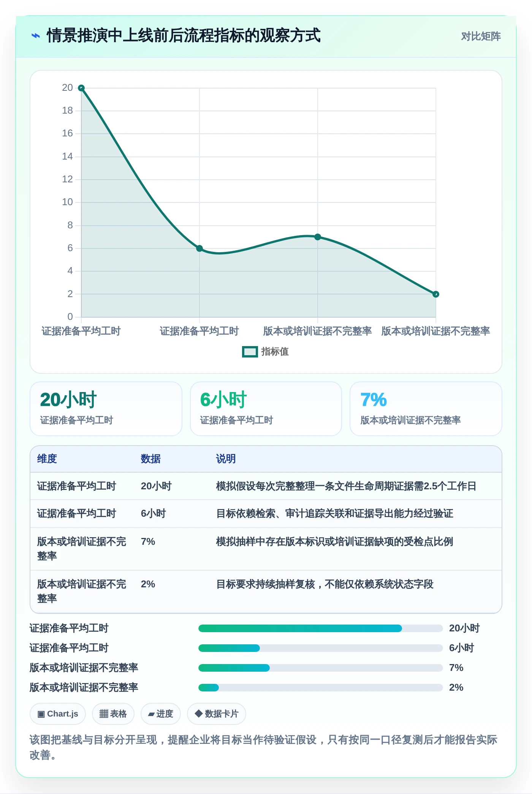Click the progress bar showing 2%
532x794 pixels.
(x=321, y=688)
